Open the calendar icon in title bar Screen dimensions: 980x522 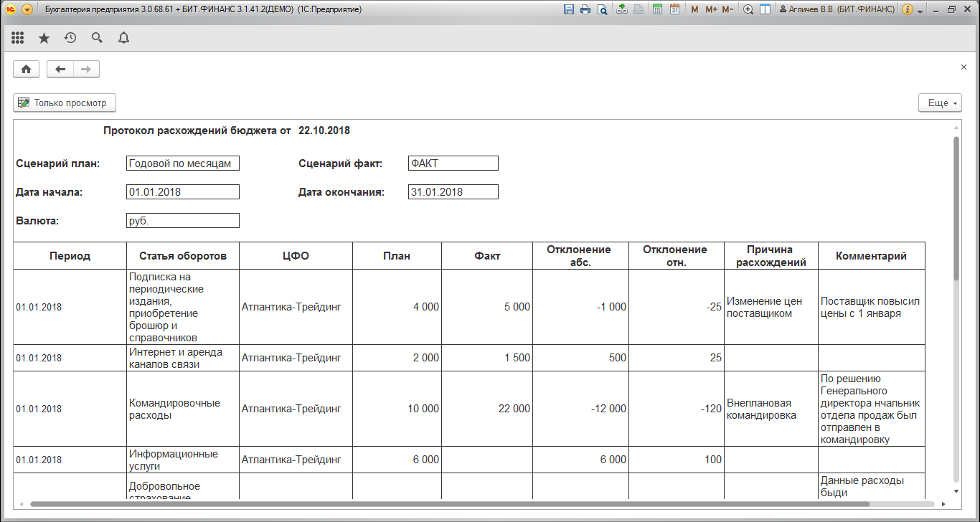[x=674, y=10]
